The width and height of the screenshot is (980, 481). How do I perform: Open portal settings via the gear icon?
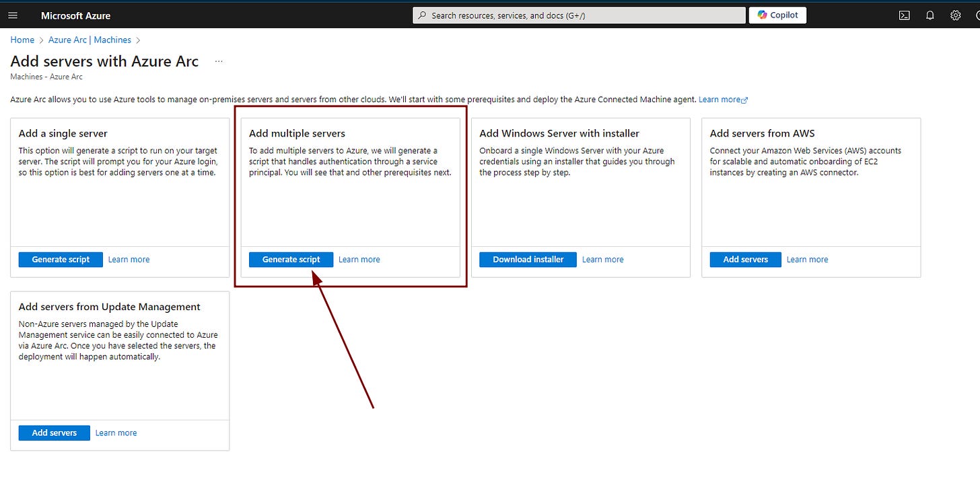[x=955, y=15]
